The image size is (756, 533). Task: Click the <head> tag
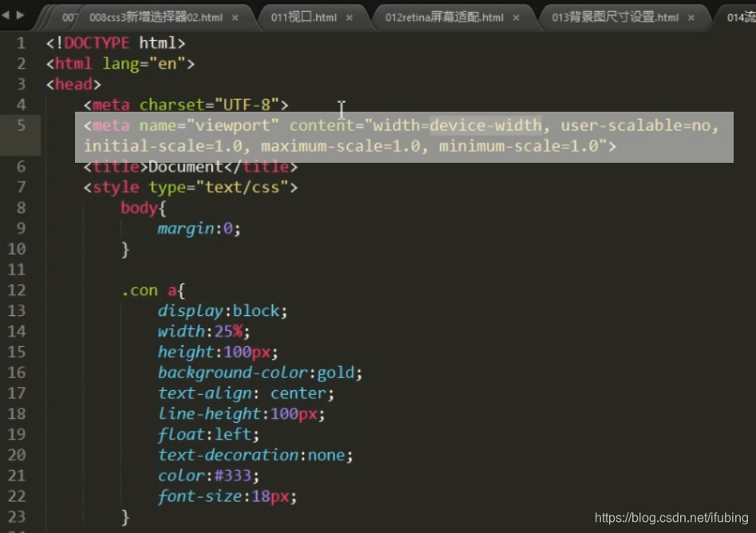pyautogui.click(x=73, y=85)
